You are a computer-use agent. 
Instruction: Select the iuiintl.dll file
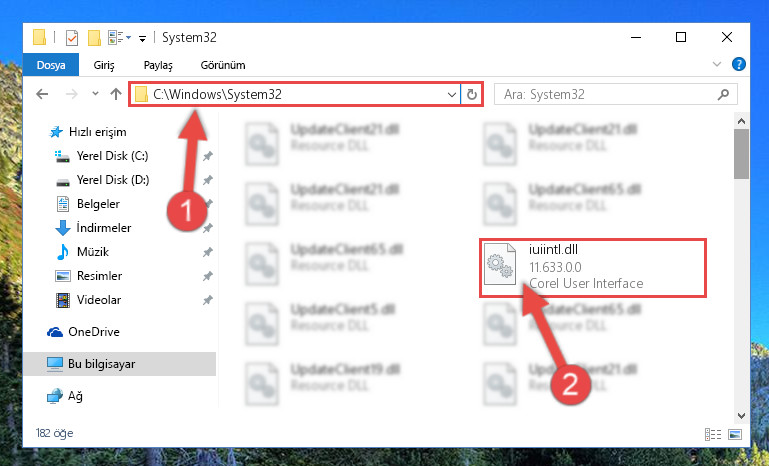592,267
